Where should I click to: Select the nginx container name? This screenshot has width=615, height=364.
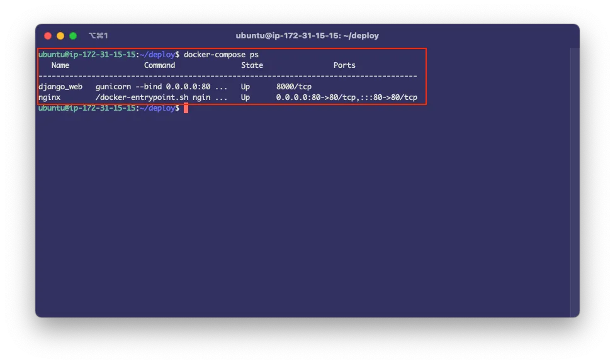point(50,97)
